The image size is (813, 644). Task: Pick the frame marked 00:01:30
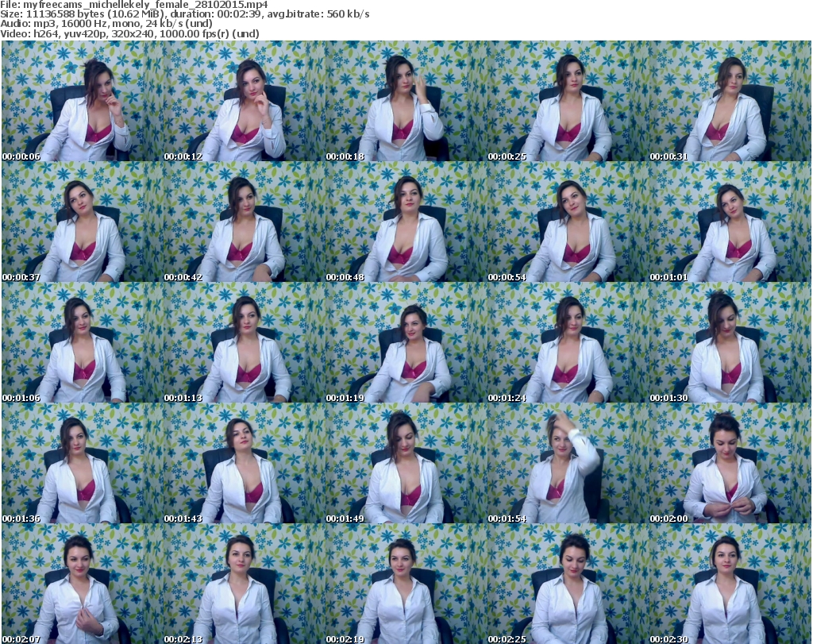tap(730, 343)
